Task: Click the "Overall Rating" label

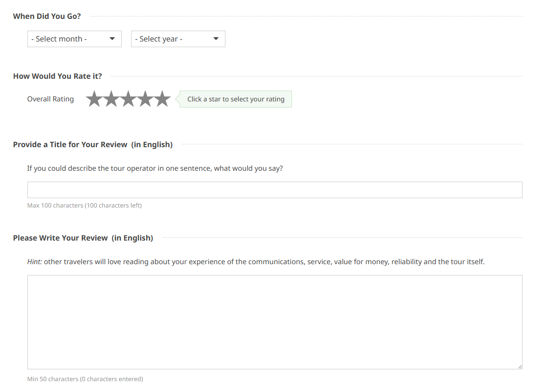Action: click(50, 99)
